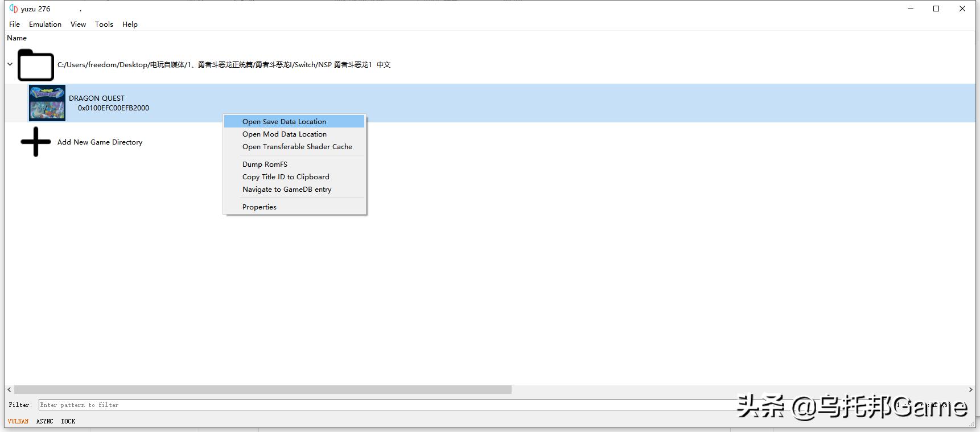Image resolution: width=980 pixels, height=432 pixels.
Task: Choose Open Transferable Shader Cache
Action: click(x=294, y=147)
